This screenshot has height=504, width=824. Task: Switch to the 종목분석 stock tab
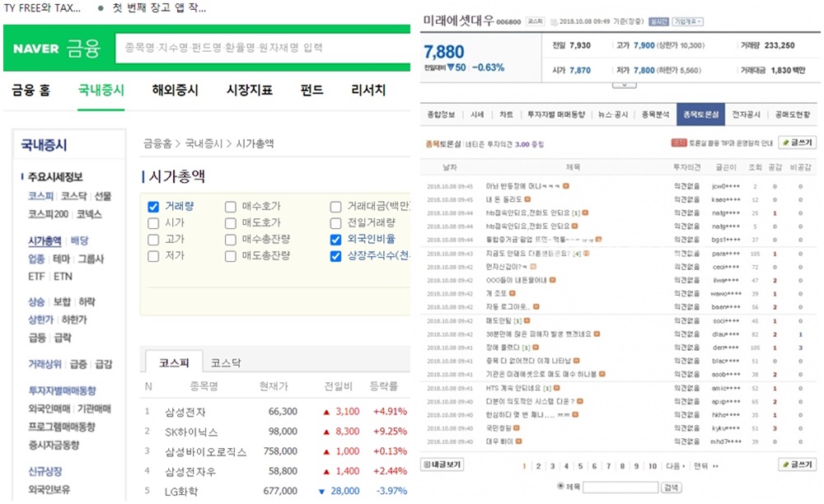point(655,114)
